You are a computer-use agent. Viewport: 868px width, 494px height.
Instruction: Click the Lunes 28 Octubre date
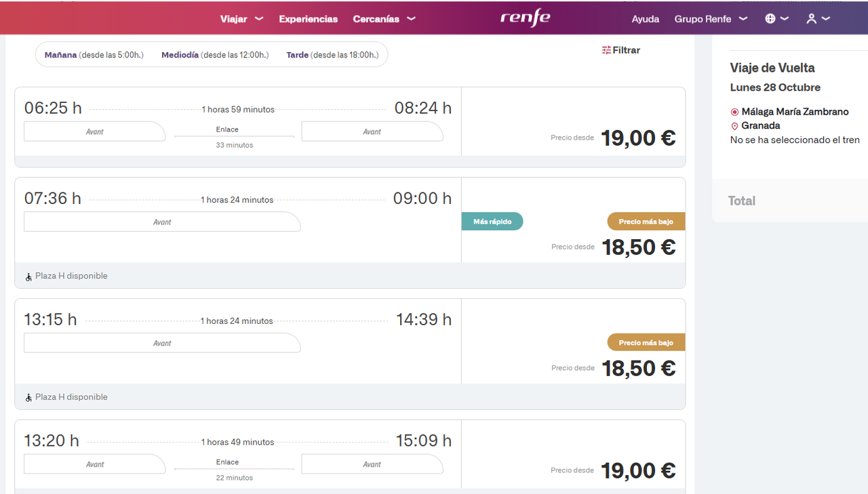pyautogui.click(x=775, y=87)
